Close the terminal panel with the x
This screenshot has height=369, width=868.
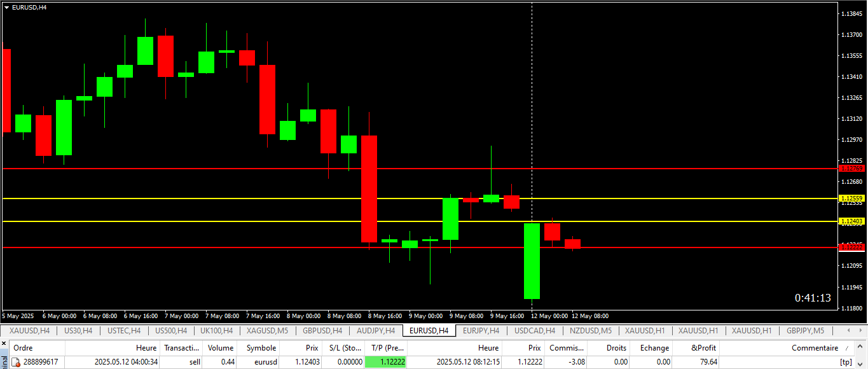[x=3, y=344]
